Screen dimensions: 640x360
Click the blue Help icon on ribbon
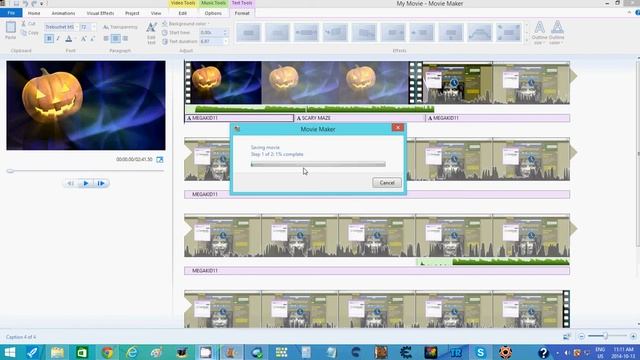638,13
